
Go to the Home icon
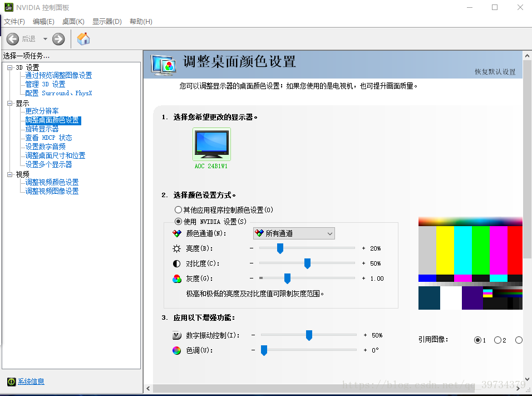[83, 39]
